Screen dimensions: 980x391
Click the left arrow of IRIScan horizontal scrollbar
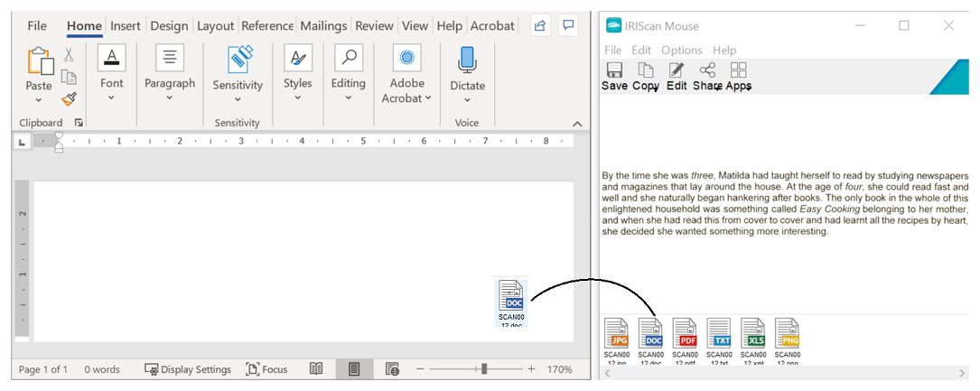[x=606, y=373]
